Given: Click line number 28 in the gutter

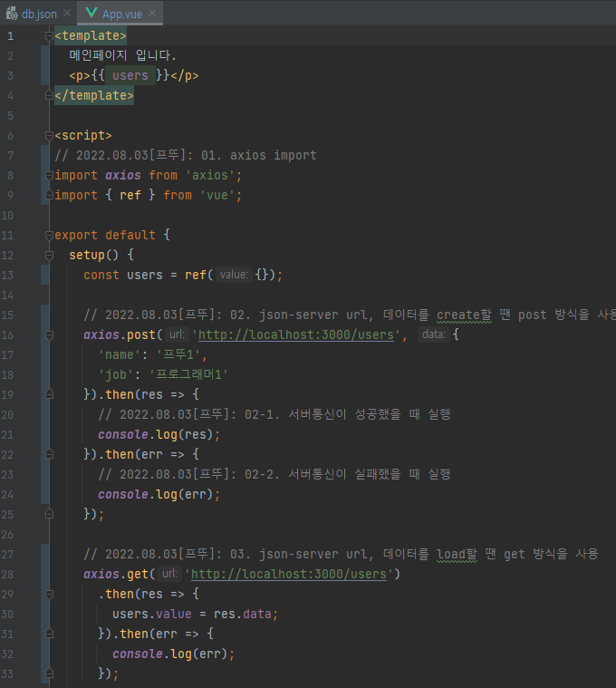Looking at the screenshot, I should [7, 575].
